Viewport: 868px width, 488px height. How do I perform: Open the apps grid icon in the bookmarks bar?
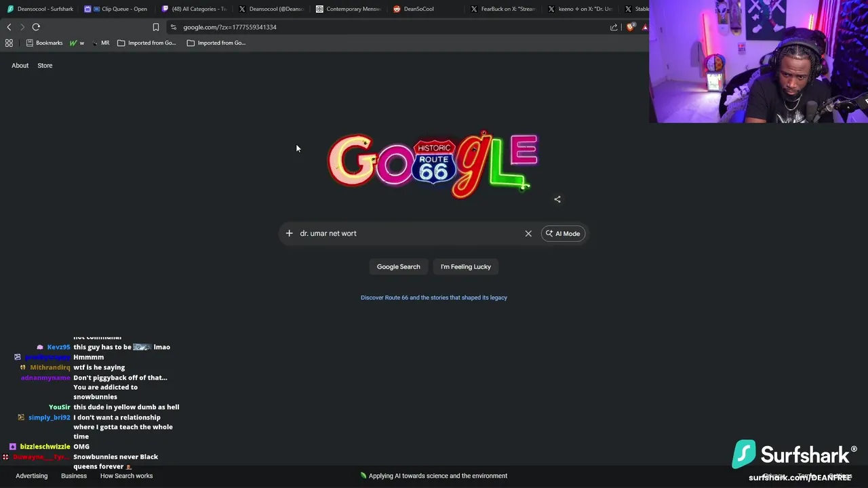click(x=9, y=43)
